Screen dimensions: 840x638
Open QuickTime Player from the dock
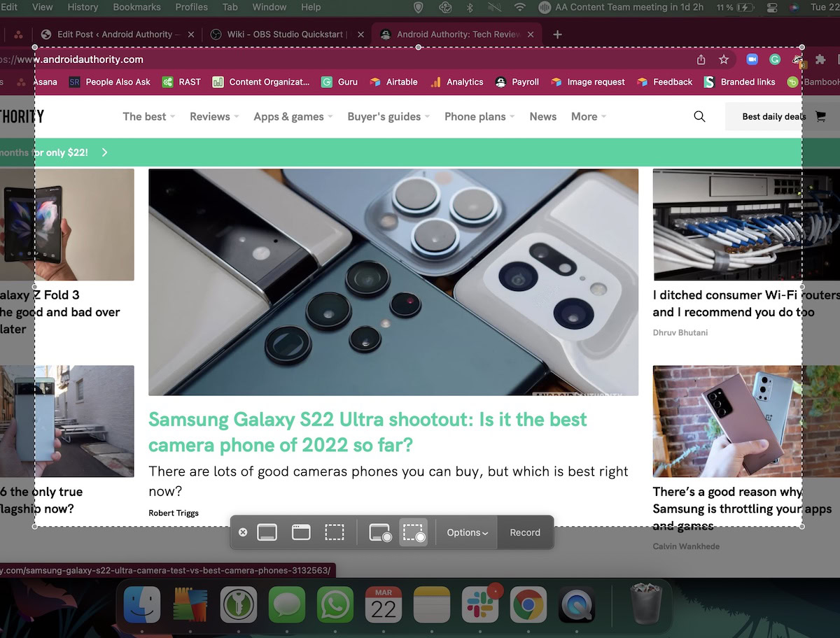coord(577,604)
